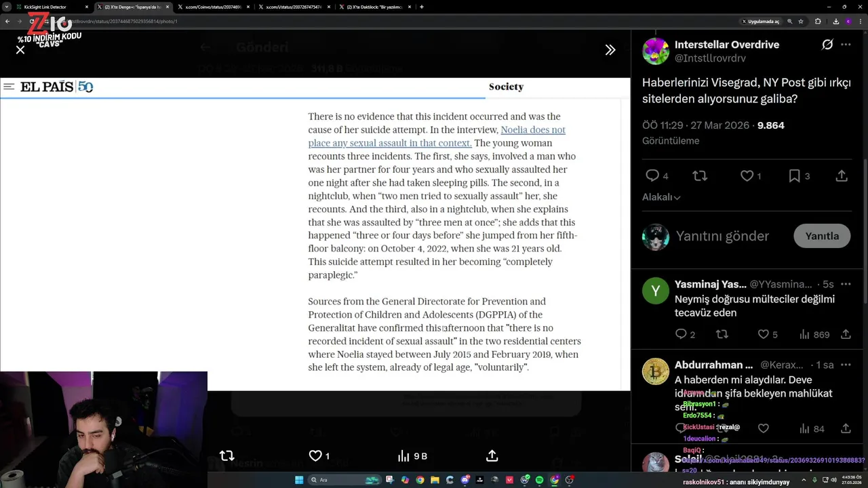Share the photo using bottom share icon
868x488 pixels.
click(x=492, y=456)
